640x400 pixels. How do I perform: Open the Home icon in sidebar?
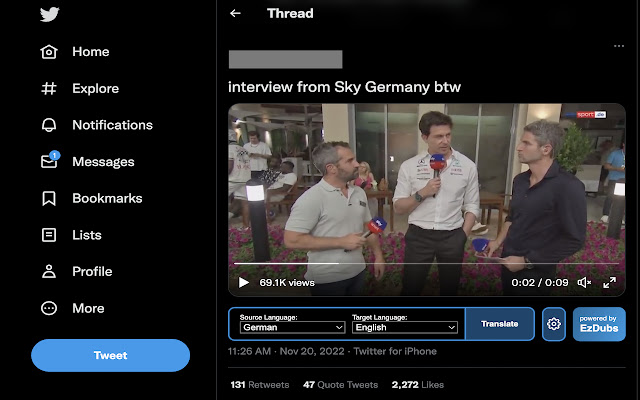pyautogui.click(x=49, y=52)
